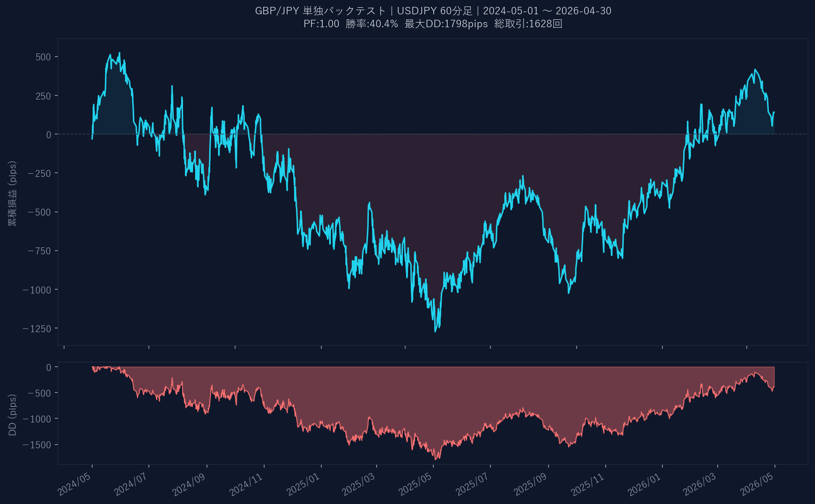Select the "2024/11" date label
This screenshot has width=815, height=504.
click(247, 484)
